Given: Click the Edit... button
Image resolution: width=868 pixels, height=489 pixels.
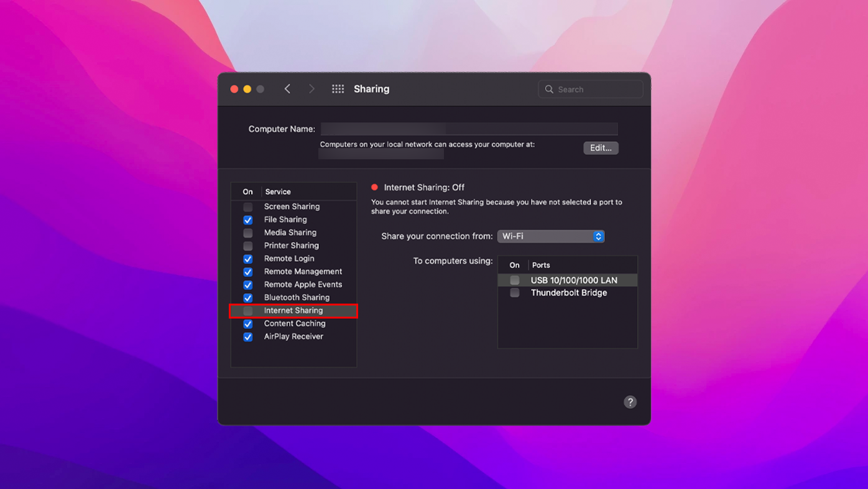Looking at the screenshot, I should tap(601, 148).
